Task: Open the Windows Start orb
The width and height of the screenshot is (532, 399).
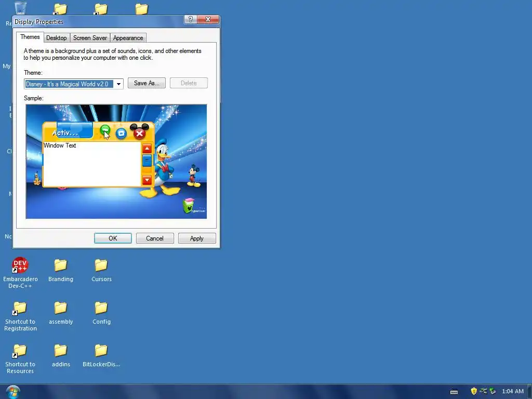Action: click(x=13, y=392)
